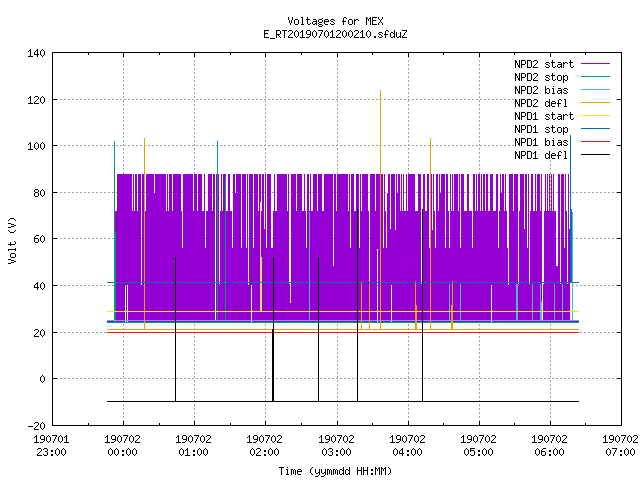
Task: Click the 40 y-axis tick label
Action: 39,286
